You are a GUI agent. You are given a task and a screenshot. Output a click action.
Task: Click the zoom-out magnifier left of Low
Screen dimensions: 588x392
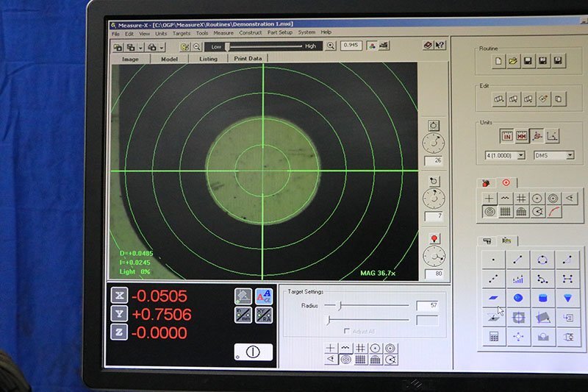(196, 47)
